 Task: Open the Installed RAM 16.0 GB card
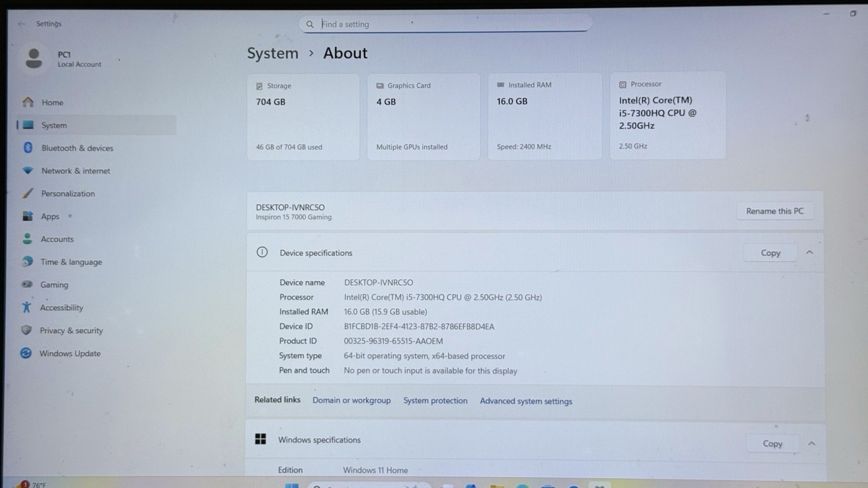(545, 116)
